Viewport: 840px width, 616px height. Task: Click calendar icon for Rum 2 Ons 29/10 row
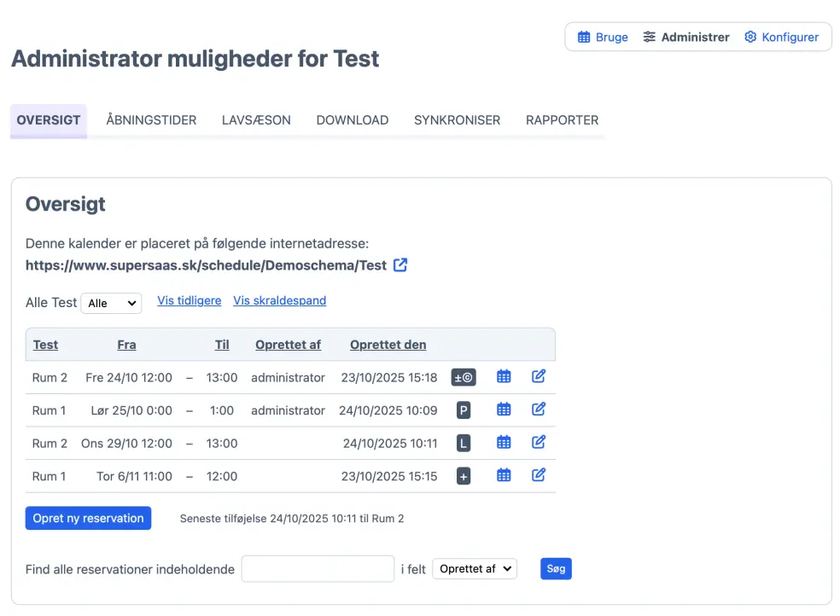pyautogui.click(x=504, y=442)
